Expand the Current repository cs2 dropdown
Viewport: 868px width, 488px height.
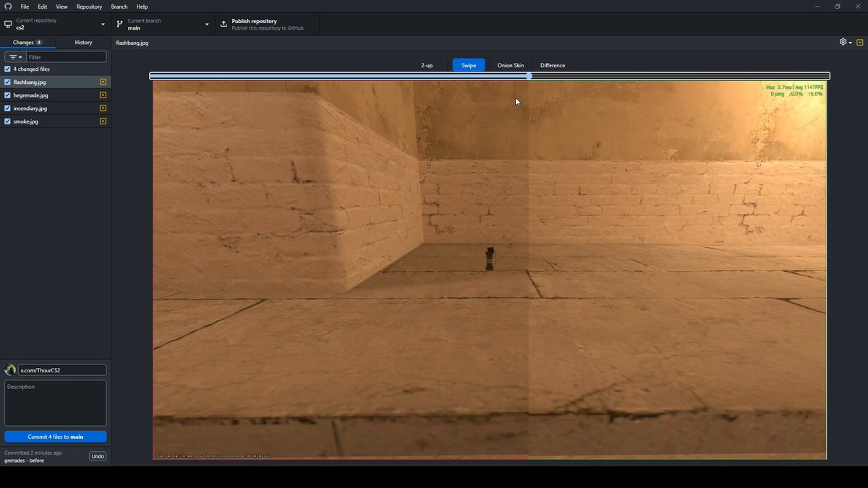(x=55, y=24)
